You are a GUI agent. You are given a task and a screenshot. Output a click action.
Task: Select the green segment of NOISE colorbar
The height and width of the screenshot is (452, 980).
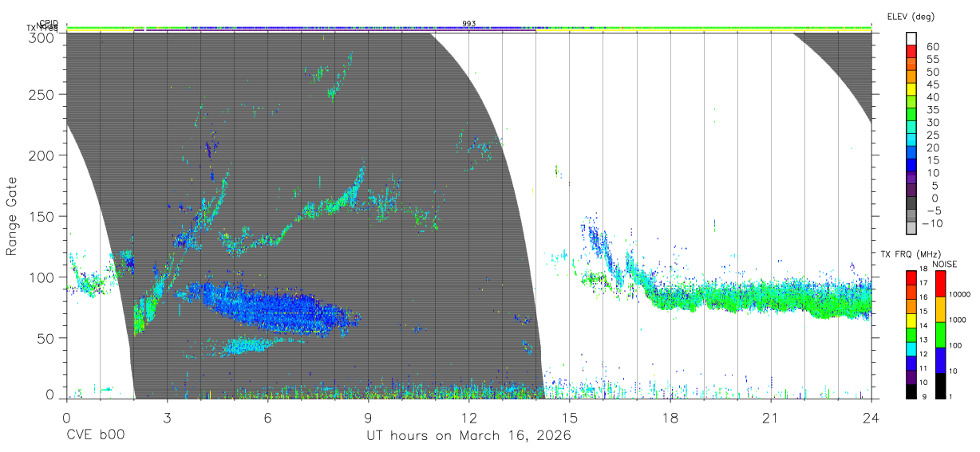940,334
